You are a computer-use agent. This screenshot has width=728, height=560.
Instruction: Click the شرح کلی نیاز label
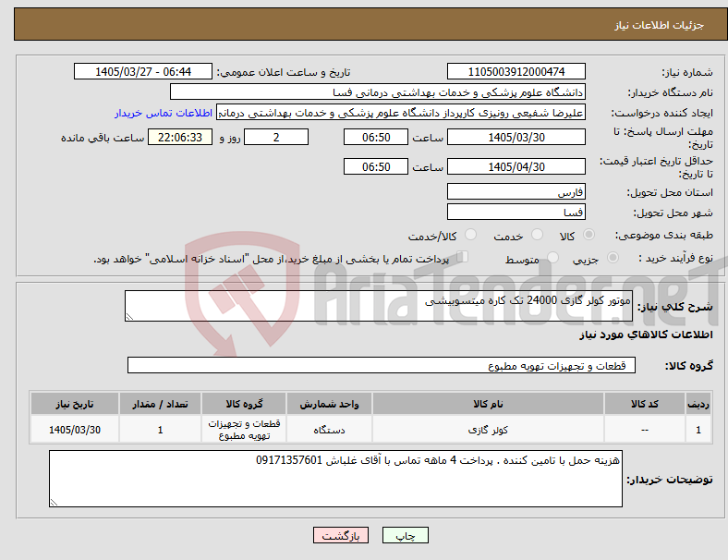[x=674, y=307]
